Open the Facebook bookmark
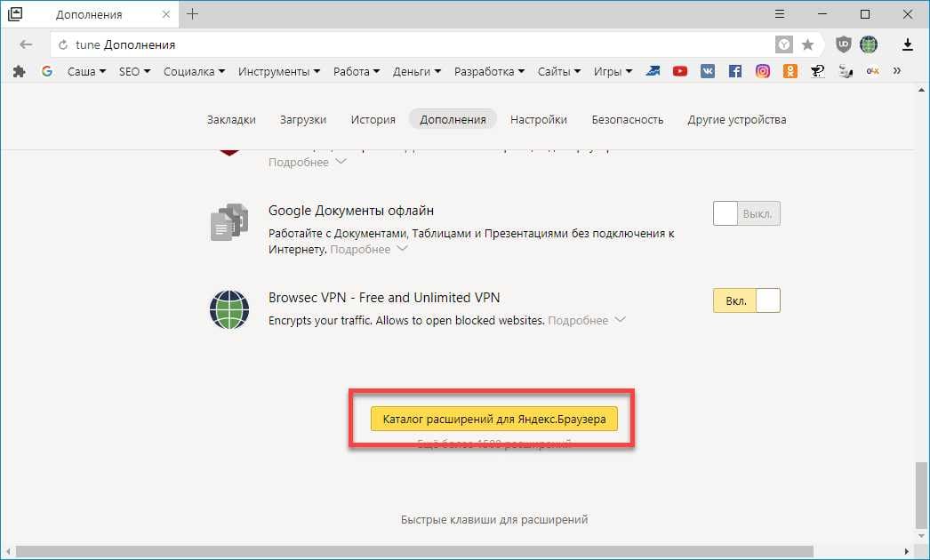The width and height of the screenshot is (930, 560). 735,71
